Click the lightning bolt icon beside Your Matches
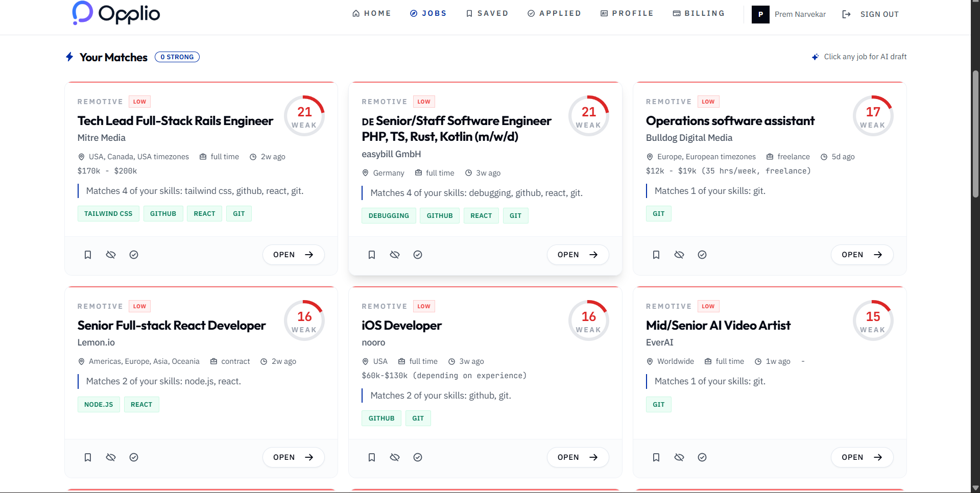The width and height of the screenshot is (980, 493). 69,57
